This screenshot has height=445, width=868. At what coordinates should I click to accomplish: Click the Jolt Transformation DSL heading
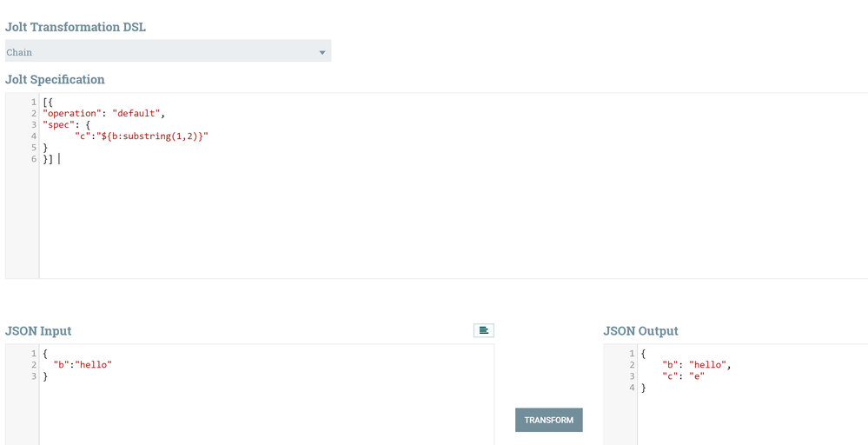point(76,27)
